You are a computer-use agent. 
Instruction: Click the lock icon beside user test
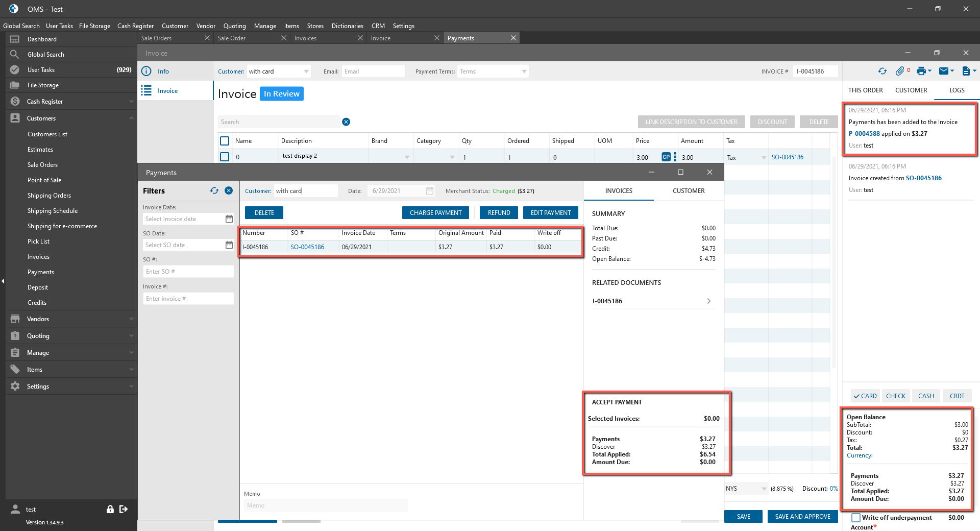110,509
